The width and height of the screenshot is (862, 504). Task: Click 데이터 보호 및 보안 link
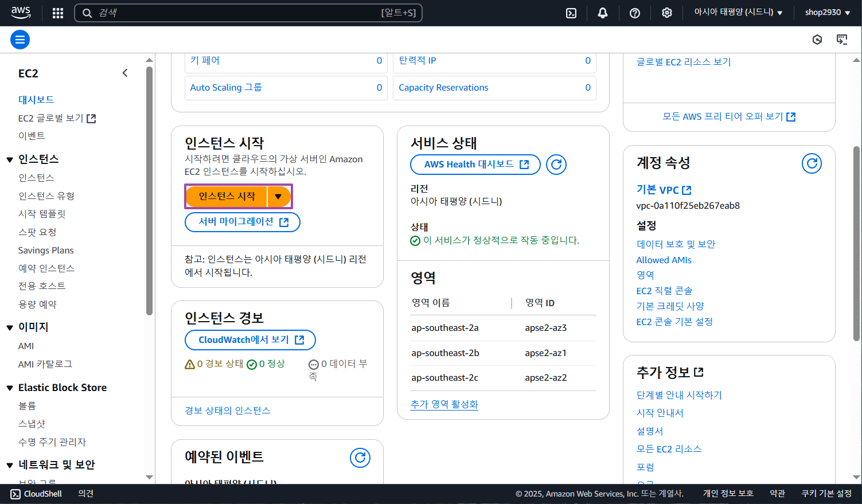coord(676,244)
